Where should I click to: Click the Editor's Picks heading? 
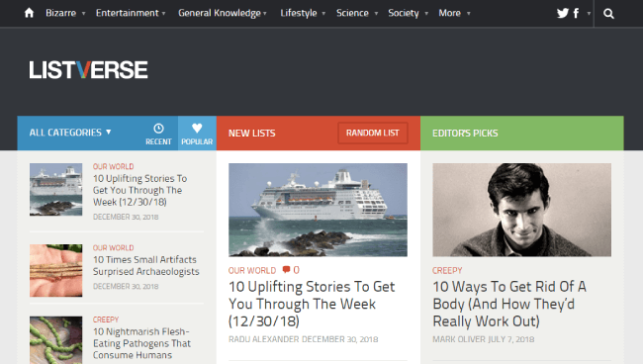(465, 134)
